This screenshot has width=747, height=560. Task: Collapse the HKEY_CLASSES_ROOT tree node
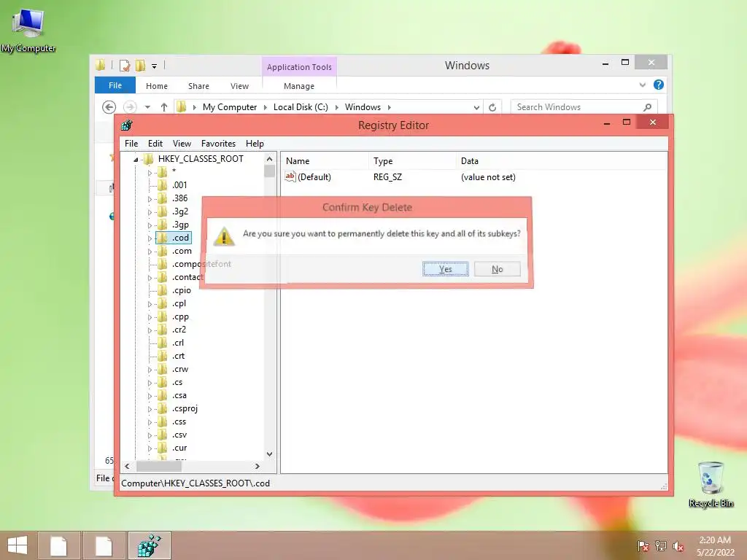(x=136, y=160)
